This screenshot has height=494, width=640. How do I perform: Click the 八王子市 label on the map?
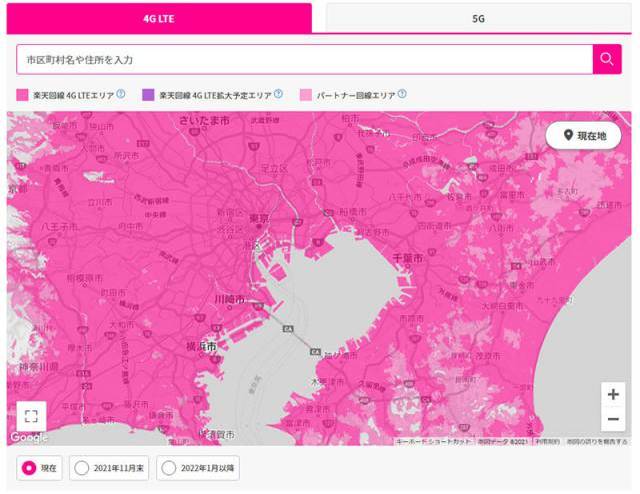coord(59,227)
